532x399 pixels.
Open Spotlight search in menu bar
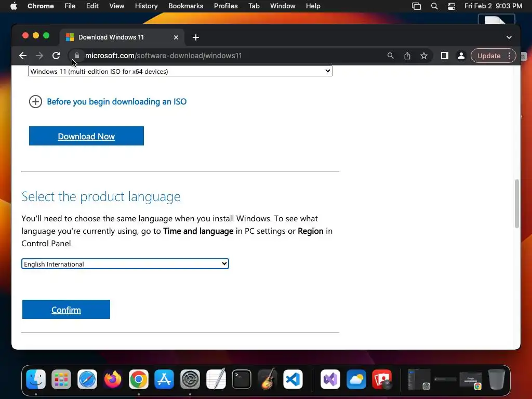(x=434, y=6)
